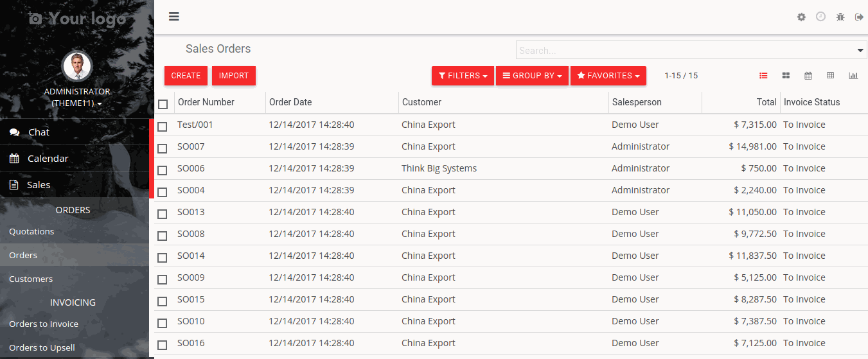Sort by Salesperson column
Image resolution: width=868 pixels, height=359 pixels.
tap(655, 102)
